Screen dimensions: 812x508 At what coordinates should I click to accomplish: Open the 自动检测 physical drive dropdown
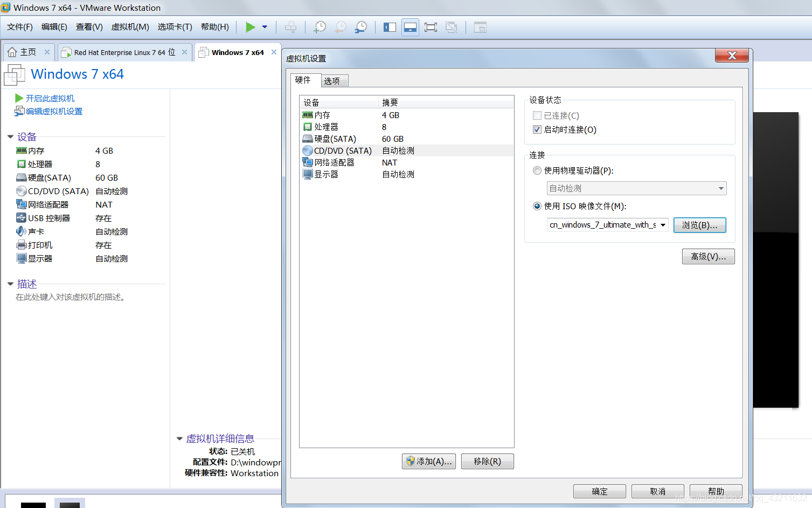click(x=636, y=188)
